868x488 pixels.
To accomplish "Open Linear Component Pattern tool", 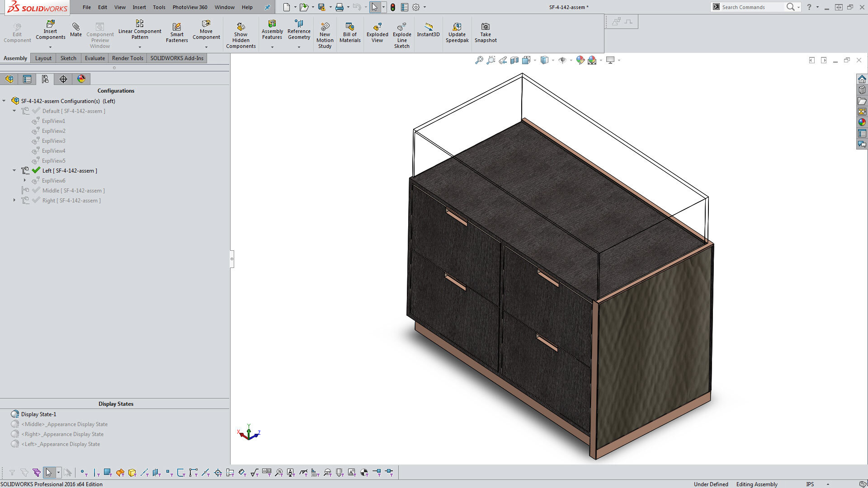I will [x=140, y=29].
